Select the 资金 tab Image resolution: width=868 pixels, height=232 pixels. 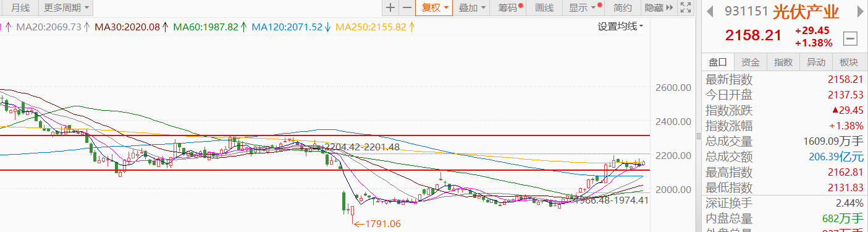coord(751,62)
